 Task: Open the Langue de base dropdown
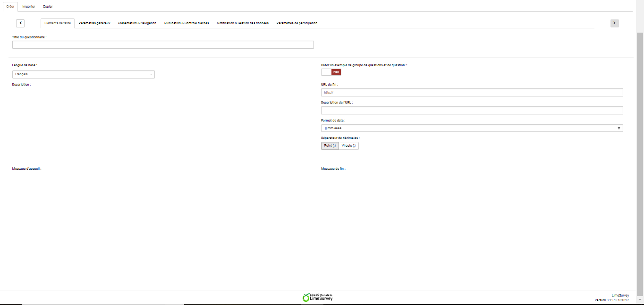pyautogui.click(x=83, y=74)
